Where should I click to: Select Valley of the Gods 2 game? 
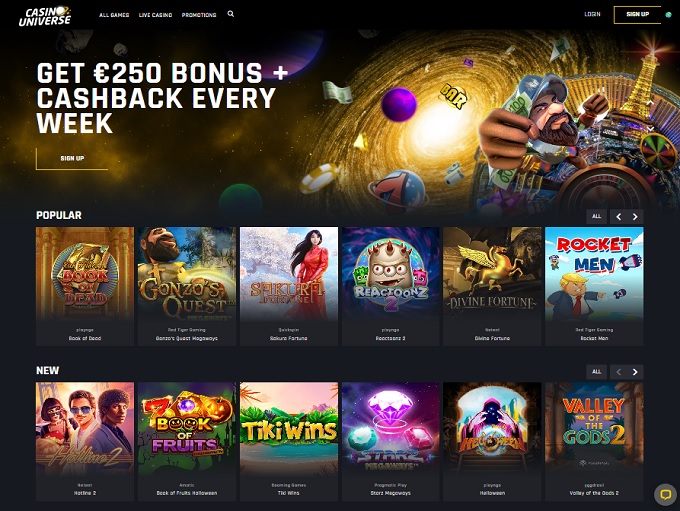pyautogui.click(x=594, y=442)
